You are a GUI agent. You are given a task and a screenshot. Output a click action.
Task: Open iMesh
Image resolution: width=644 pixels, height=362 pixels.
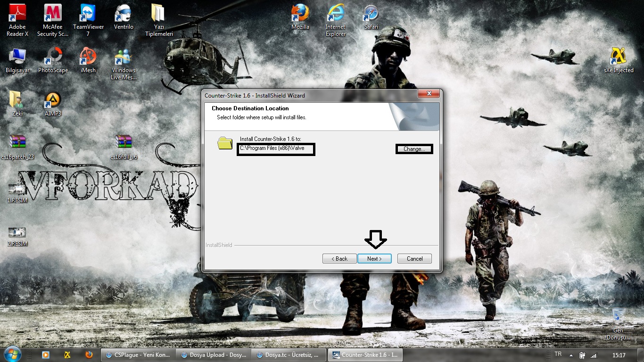click(88, 57)
